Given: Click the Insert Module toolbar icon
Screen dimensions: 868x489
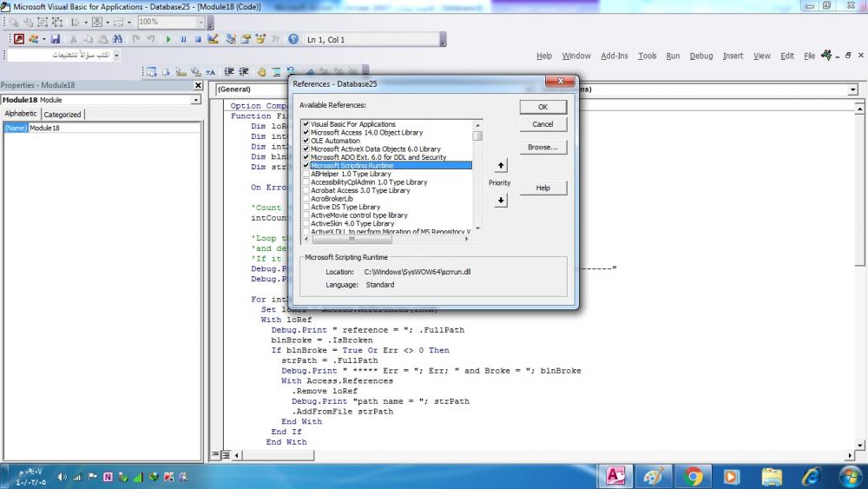Looking at the screenshot, I should [34, 39].
